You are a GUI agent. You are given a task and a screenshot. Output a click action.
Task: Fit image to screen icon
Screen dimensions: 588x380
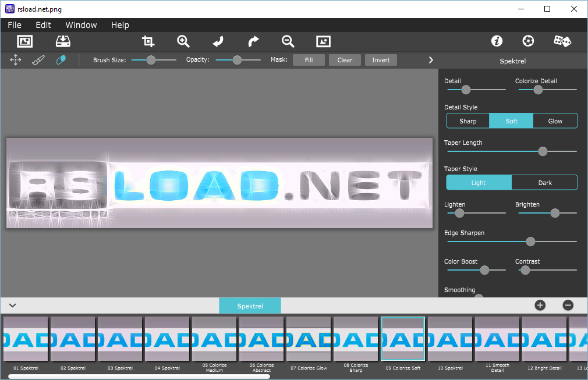pyautogui.click(x=323, y=41)
